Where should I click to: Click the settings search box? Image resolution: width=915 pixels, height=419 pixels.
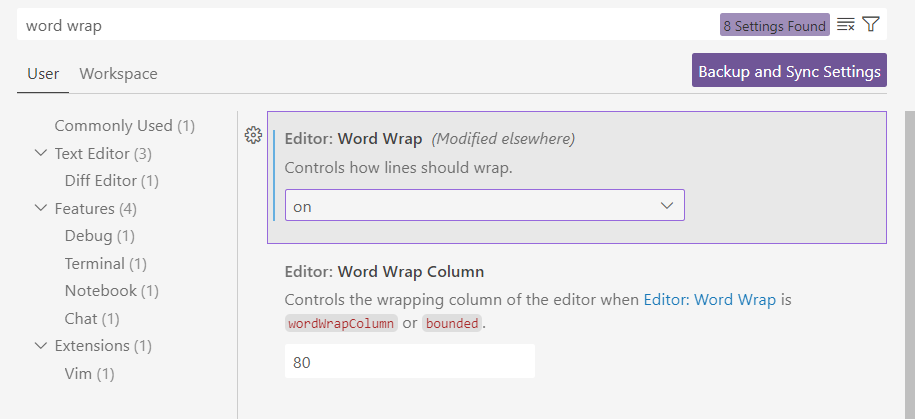pyautogui.click(x=360, y=25)
